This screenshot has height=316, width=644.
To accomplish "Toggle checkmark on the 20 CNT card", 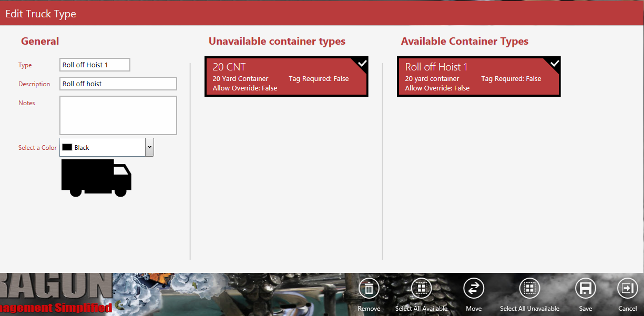I will pyautogui.click(x=362, y=63).
